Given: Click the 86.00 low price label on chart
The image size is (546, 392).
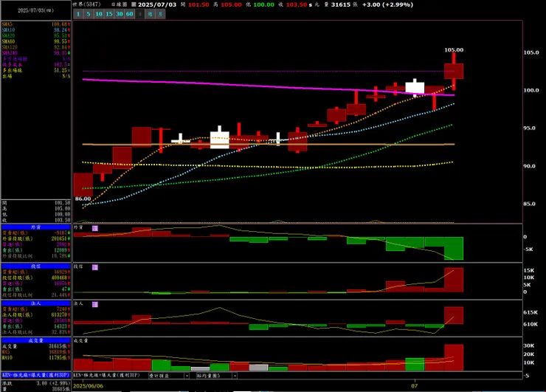Looking at the screenshot, I should coord(83,199).
